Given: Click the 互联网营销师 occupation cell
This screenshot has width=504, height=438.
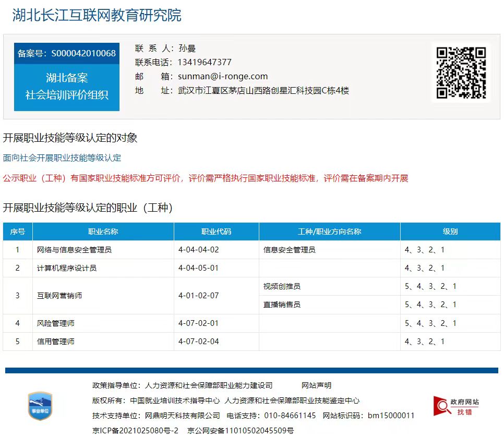Looking at the screenshot, I should tap(59, 296).
